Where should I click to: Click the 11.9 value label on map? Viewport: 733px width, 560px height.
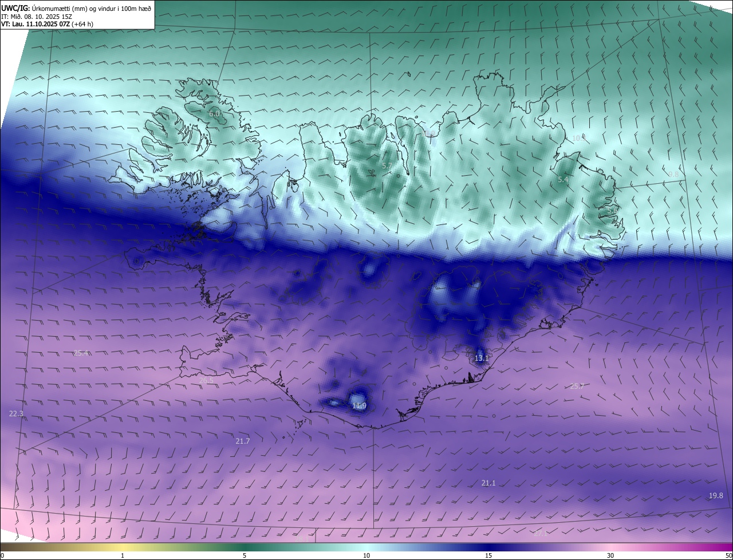[x=359, y=406]
